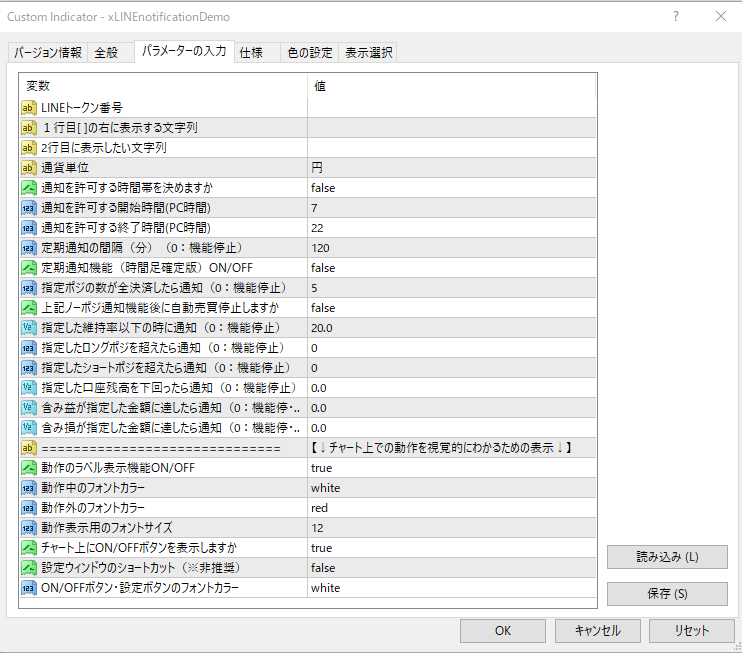The width and height of the screenshot is (742, 653).
Task: Save parameters with 保存 (S) button
Action: [667, 594]
